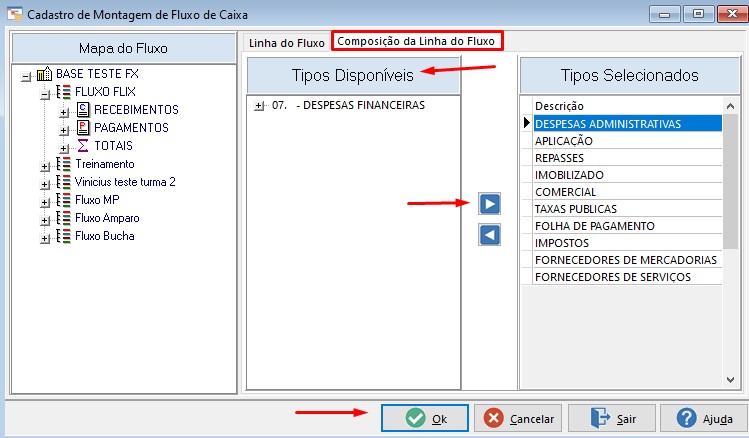Collapse the BASE TESTE FX node
The height and width of the screenshot is (438, 749).
(x=26, y=76)
